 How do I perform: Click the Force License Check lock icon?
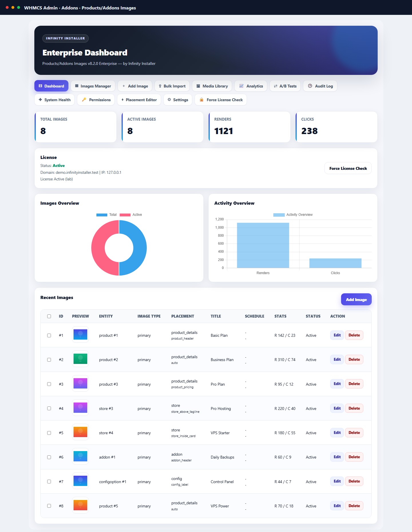coord(201,99)
